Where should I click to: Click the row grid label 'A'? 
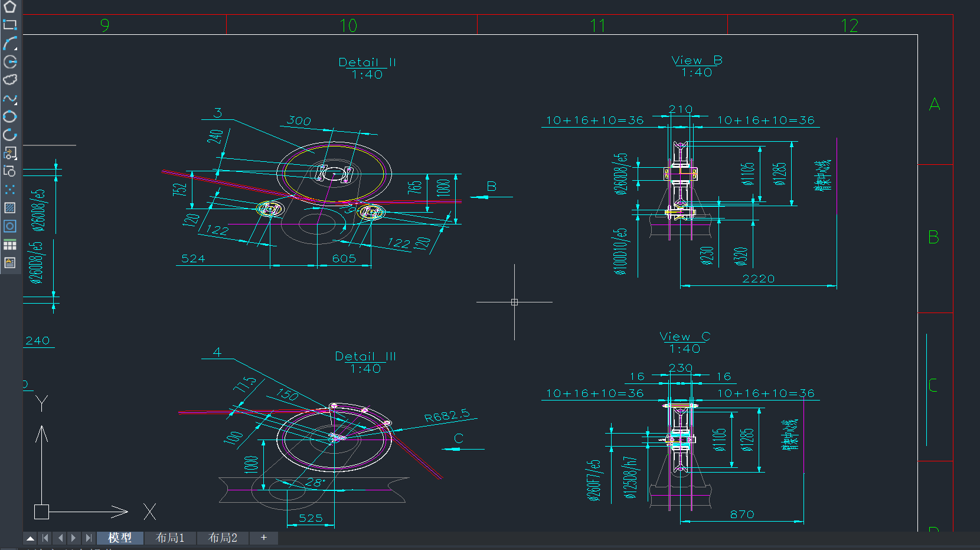[934, 105]
